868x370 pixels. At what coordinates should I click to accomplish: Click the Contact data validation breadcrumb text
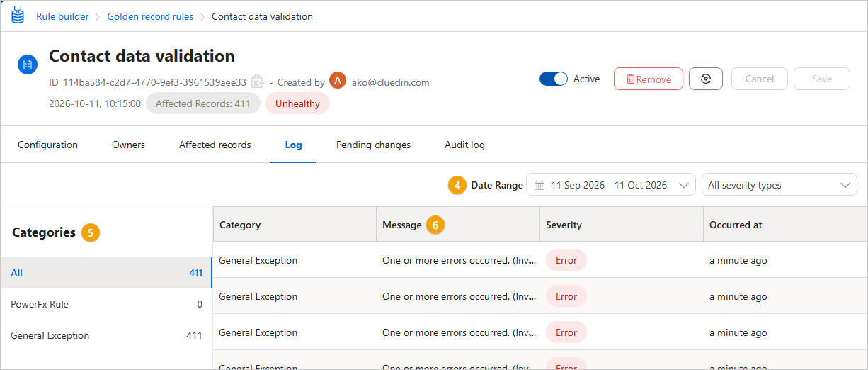262,16
